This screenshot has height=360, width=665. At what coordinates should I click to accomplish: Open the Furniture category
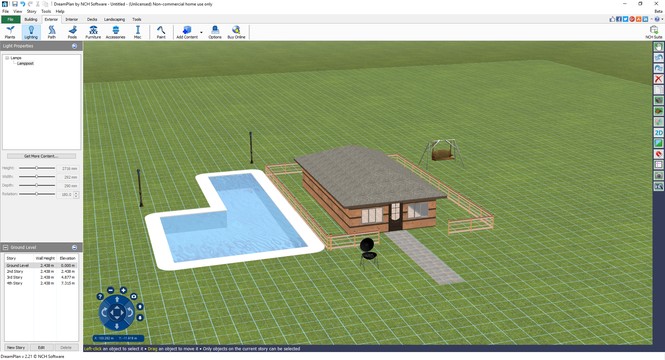point(93,32)
